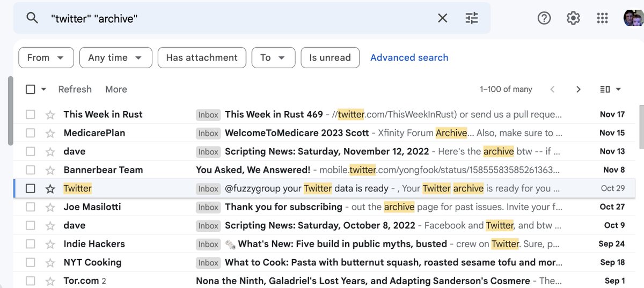Expand the select-all dropdown arrow
This screenshot has width=644, height=288.
(x=44, y=90)
